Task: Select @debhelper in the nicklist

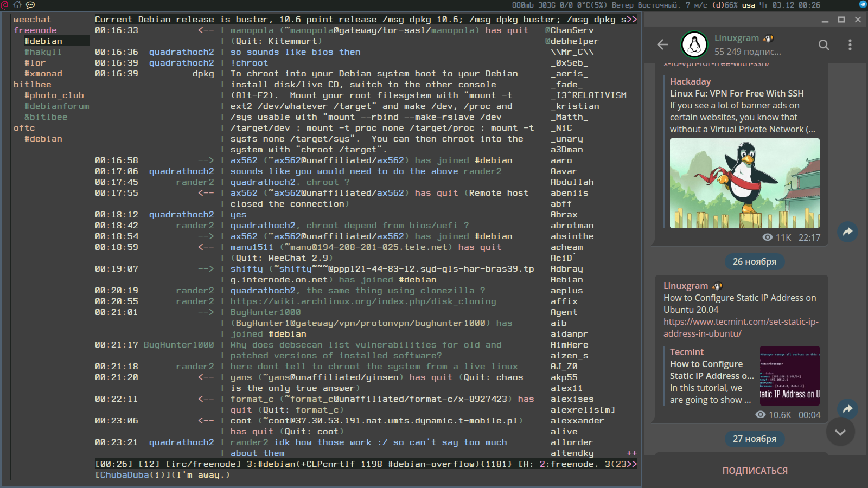Action: [x=572, y=41]
